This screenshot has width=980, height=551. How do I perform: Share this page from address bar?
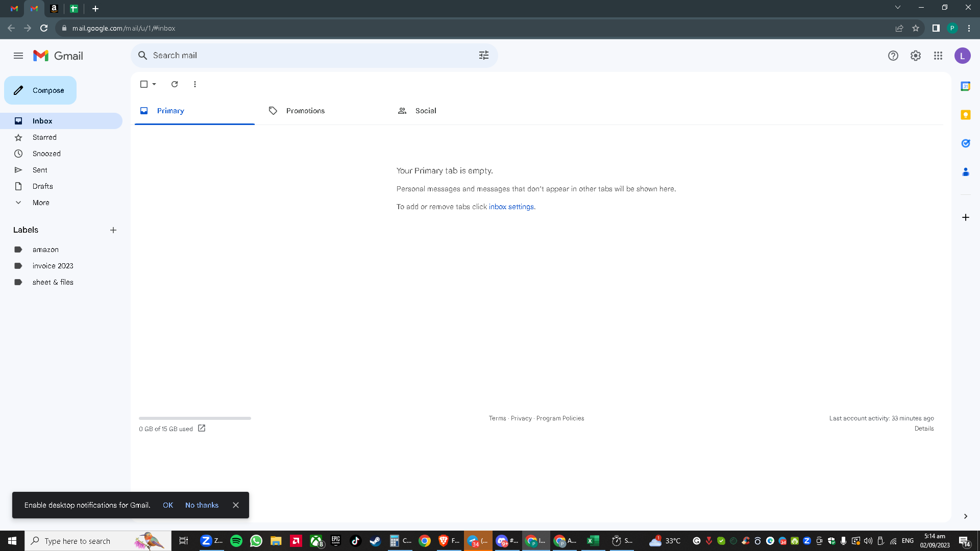[899, 28]
